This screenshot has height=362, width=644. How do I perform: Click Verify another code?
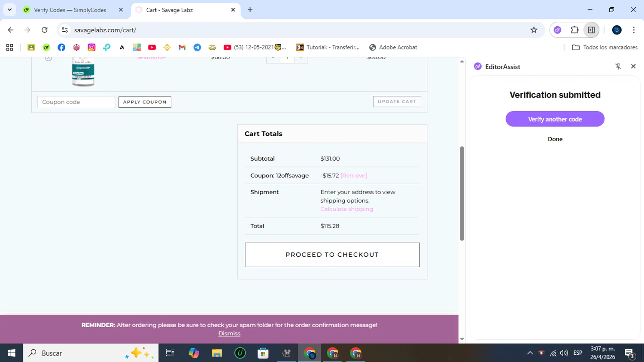pyautogui.click(x=555, y=119)
